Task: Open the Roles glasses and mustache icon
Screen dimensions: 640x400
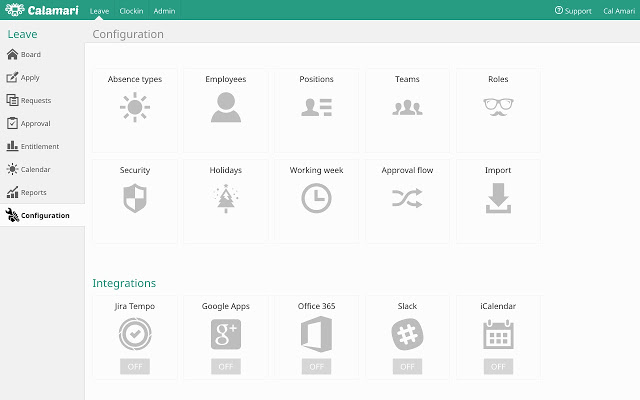Action: click(x=498, y=107)
